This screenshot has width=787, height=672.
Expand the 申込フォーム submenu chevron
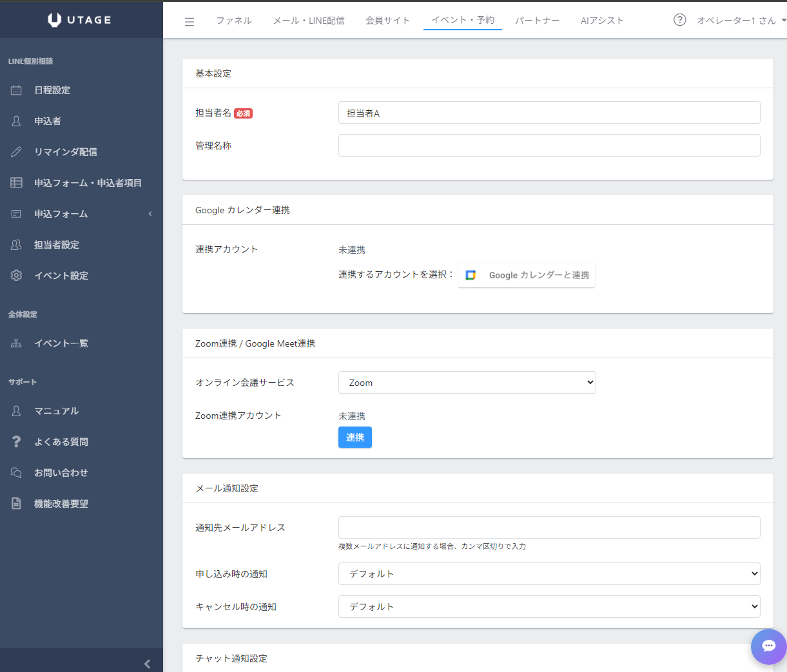(x=150, y=214)
